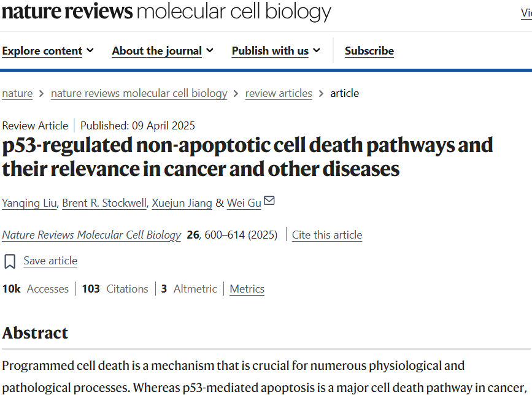Click the chevron arrow beside About the journal
Screen dimensions: 532x395
(x=210, y=50)
